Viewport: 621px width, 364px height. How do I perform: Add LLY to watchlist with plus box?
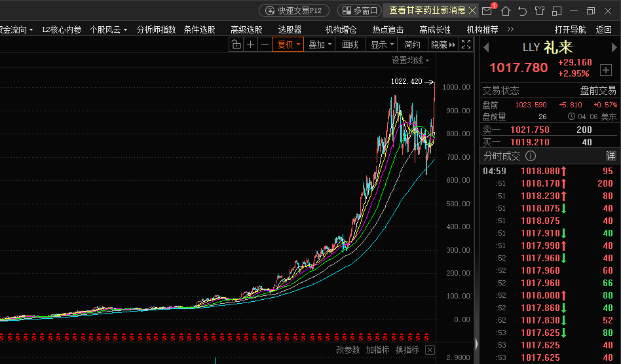click(x=605, y=70)
